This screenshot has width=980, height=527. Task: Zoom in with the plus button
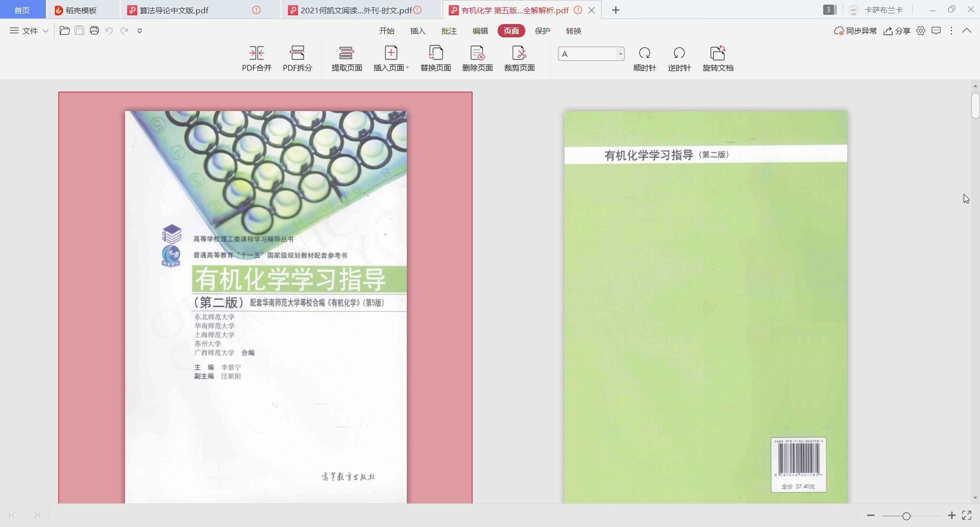click(952, 516)
